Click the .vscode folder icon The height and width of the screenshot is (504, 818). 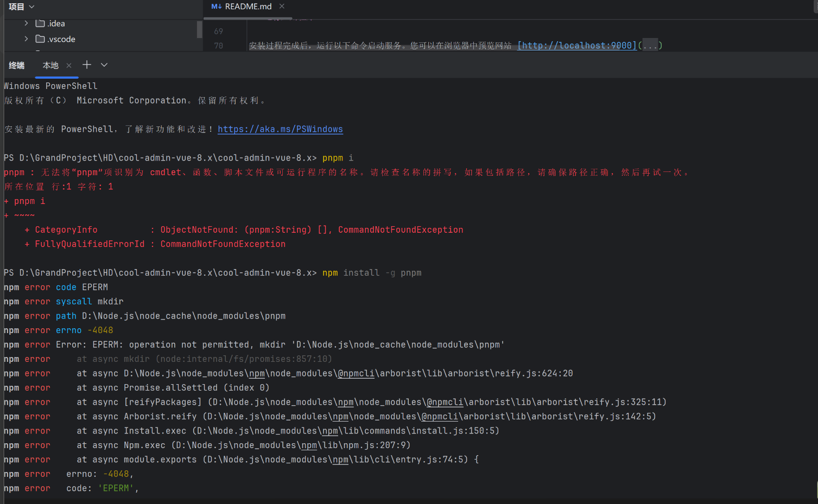point(40,39)
